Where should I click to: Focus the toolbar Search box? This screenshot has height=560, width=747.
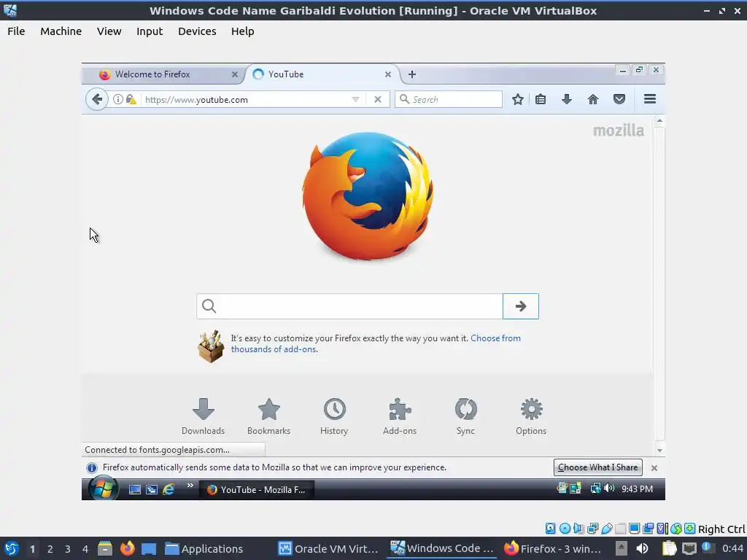[449, 99]
